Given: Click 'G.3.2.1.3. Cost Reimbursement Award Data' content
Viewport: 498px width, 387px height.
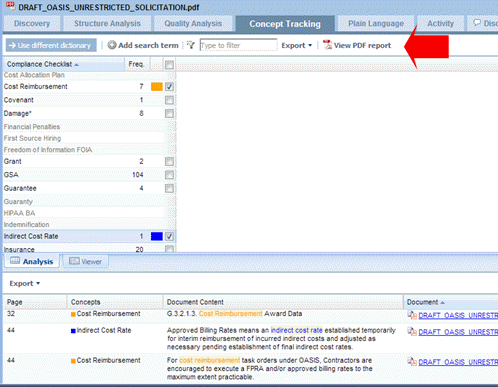Looking at the screenshot, I should [x=234, y=314].
